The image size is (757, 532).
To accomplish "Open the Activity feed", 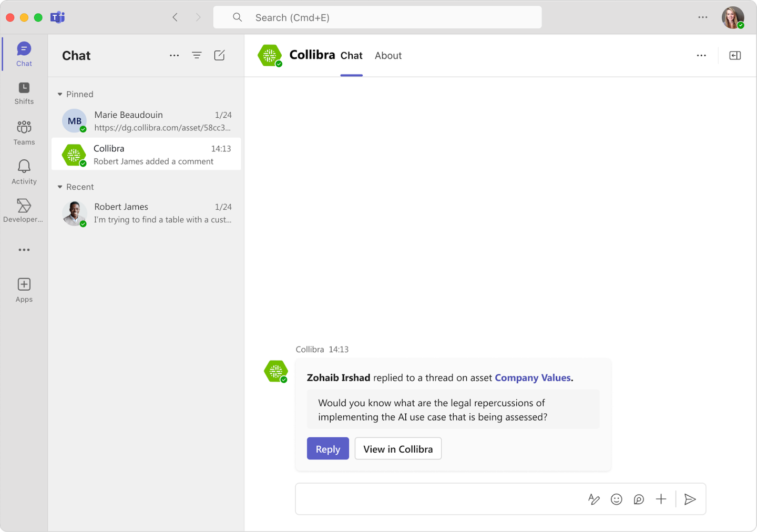I will (x=24, y=171).
